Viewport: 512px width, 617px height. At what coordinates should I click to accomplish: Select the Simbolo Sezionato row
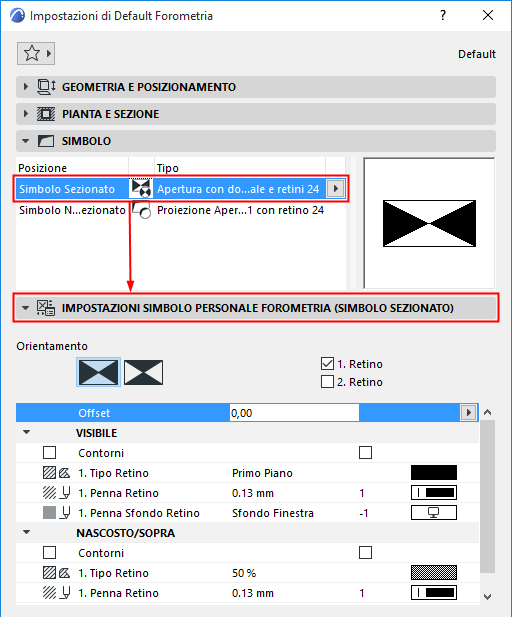pos(181,188)
